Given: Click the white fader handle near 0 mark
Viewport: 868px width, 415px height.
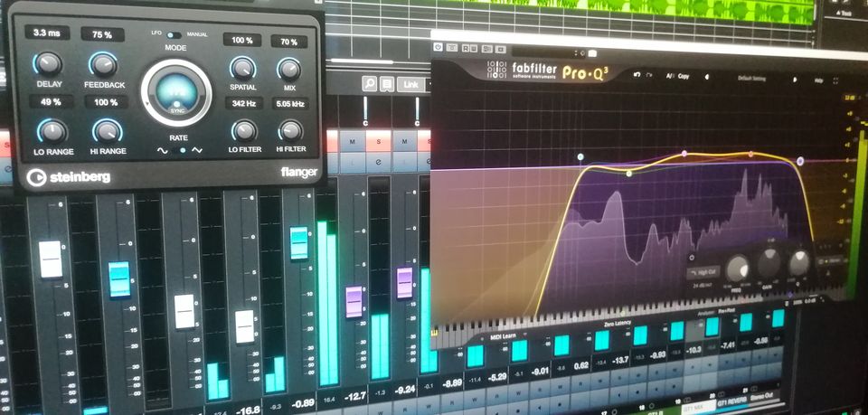Looking at the screenshot, I should 51,259.
